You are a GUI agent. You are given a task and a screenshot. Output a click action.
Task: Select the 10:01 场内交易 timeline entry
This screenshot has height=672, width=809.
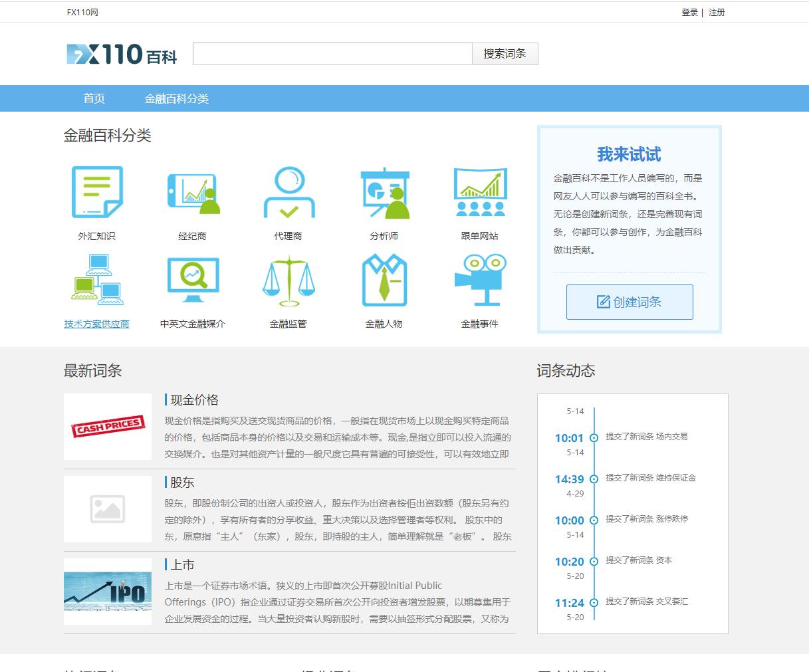click(x=646, y=437)
